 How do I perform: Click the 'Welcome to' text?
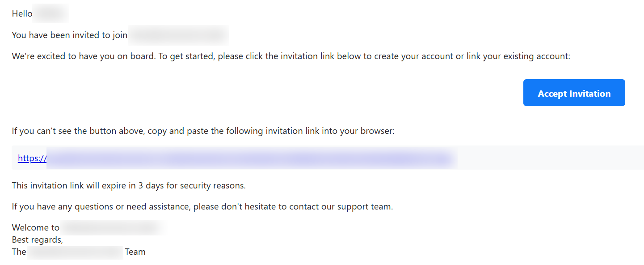[x=36, y=227]
